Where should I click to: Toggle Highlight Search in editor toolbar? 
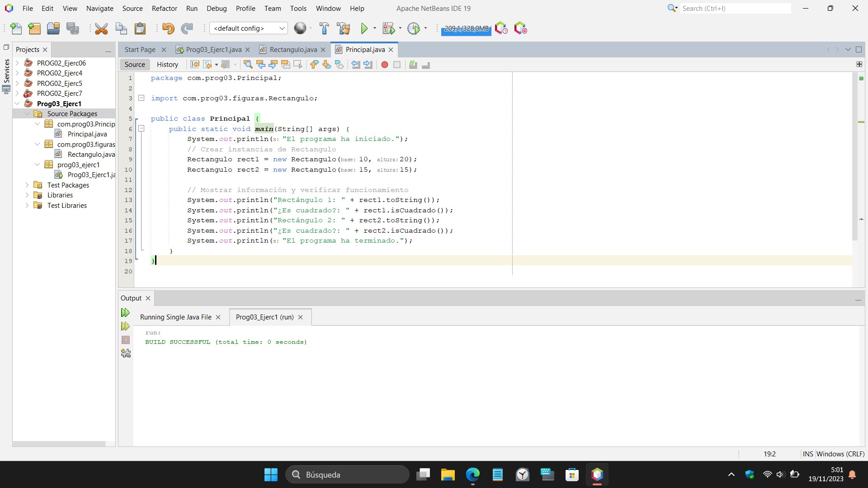pyautogui.click(x=285, y=65)
